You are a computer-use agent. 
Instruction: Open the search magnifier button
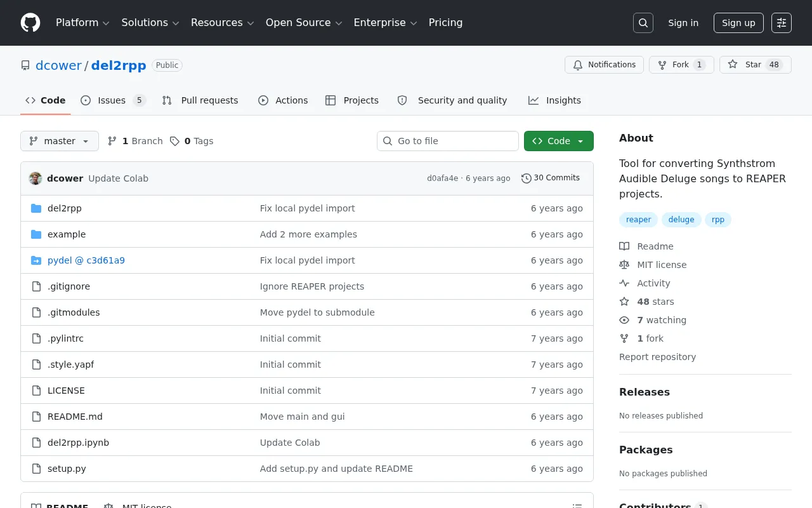[643, 23]
